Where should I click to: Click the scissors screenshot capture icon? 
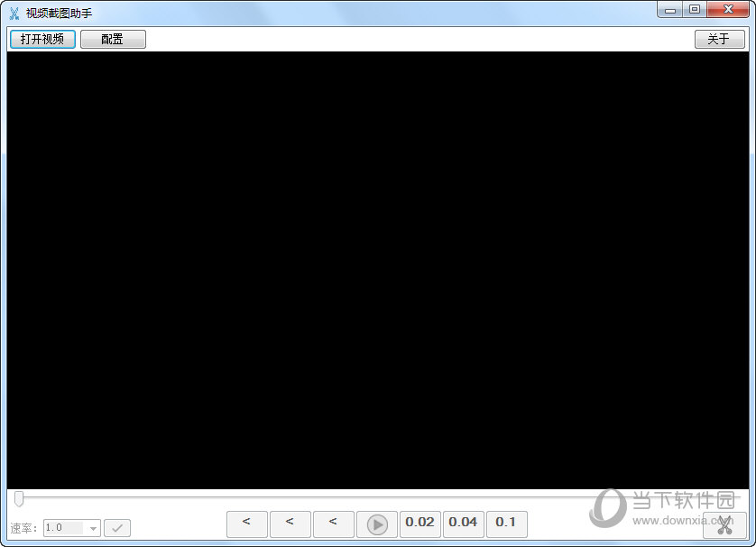(724, 524)
